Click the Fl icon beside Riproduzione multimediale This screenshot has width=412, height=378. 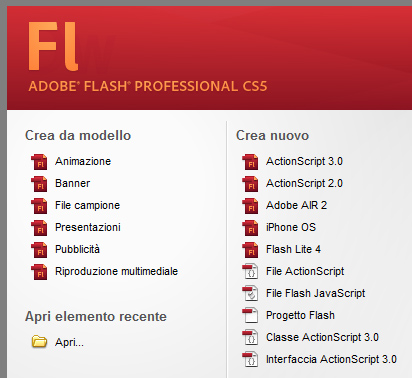coord(39,272)
